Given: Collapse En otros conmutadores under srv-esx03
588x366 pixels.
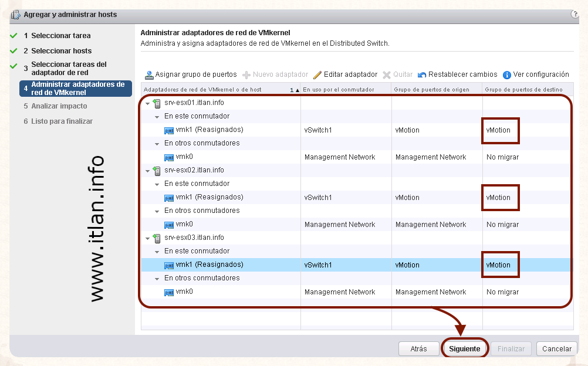Looking at the screenshot, I should point(157,279).
